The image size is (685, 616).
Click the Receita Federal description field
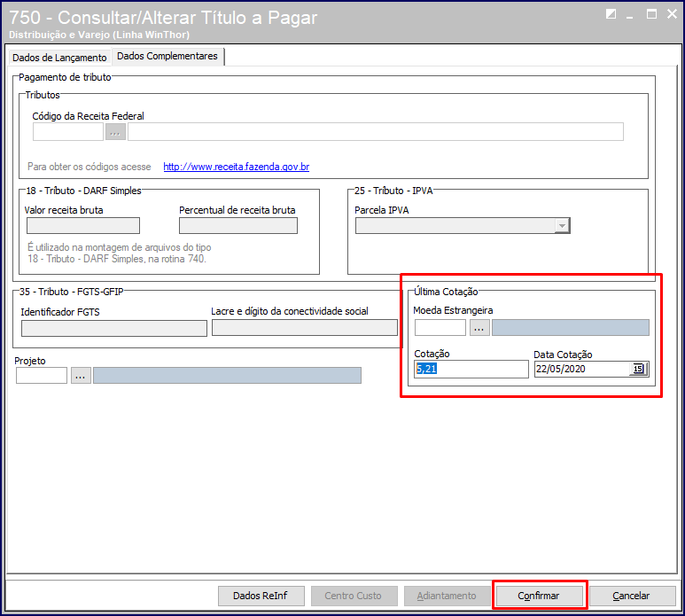pos(376,131)
